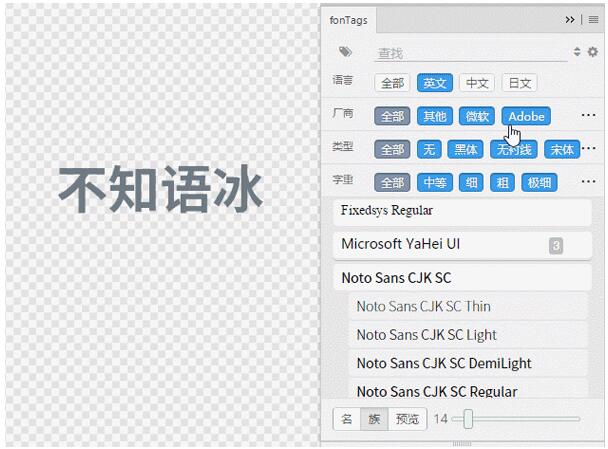Select 全部 in the 语言 row
The image size is (608, 449).
tap(392, 83)
